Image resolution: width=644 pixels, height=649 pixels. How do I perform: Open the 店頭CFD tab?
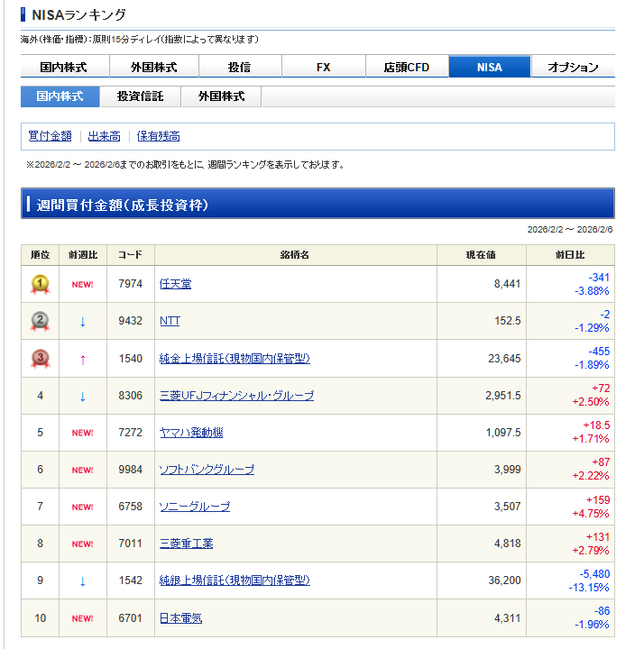407,67
